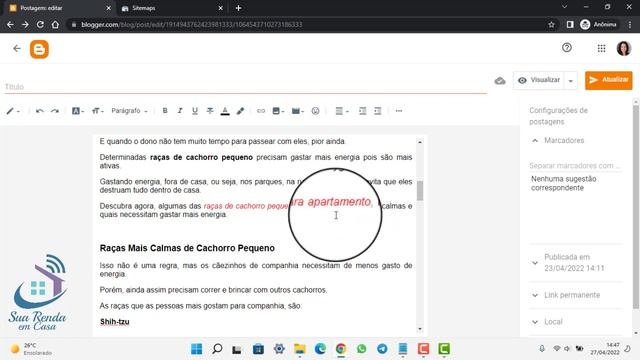The height and width of the screenshot is (360, 640).
Task: Apply strikethrough formatting
Action: pyautogui.click(x=210, y=111)
